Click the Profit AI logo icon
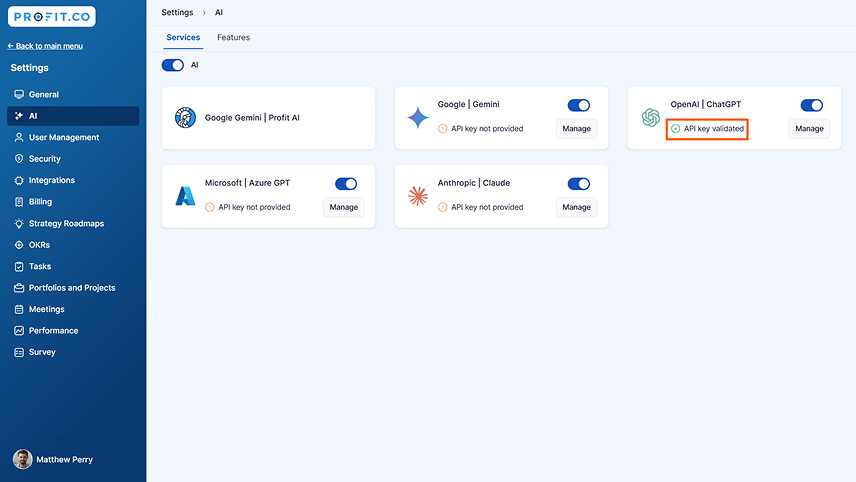This screenshot has width=856, height=482. [186, 118]
